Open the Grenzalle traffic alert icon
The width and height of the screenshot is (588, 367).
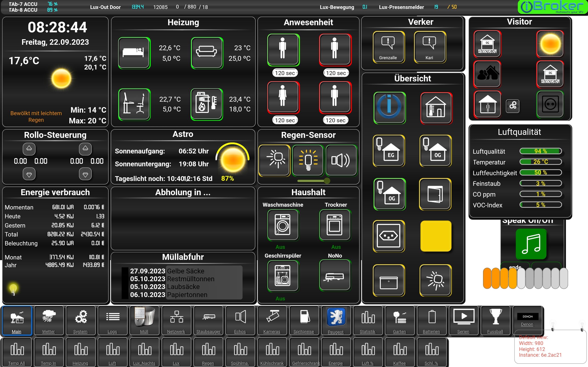click(388, 47)
